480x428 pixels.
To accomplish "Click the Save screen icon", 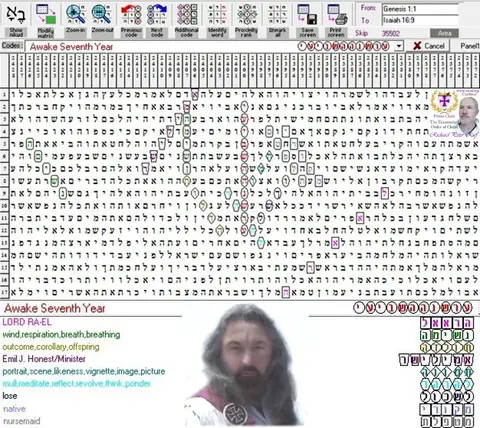I will (308, 15).
